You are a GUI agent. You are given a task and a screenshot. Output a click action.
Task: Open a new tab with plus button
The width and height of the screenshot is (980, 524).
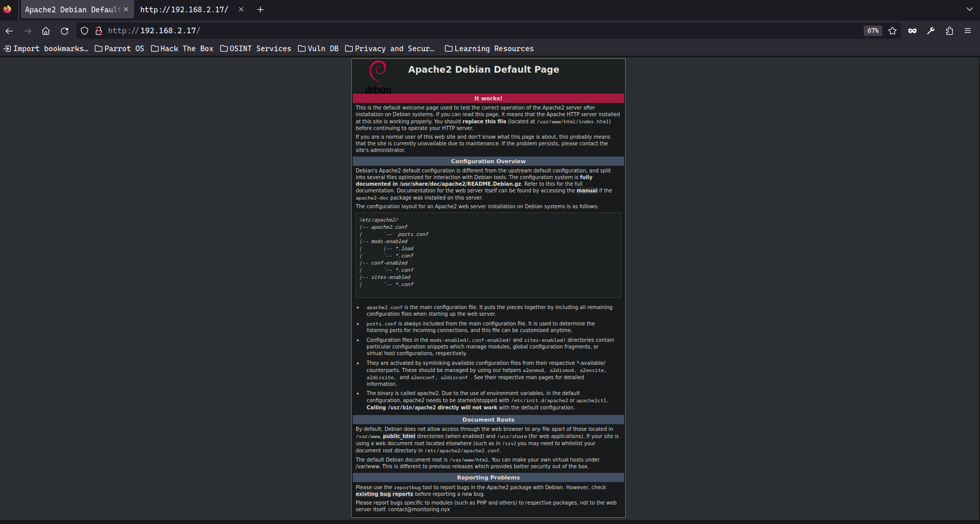pyautogui.click(x=260, y=9)
